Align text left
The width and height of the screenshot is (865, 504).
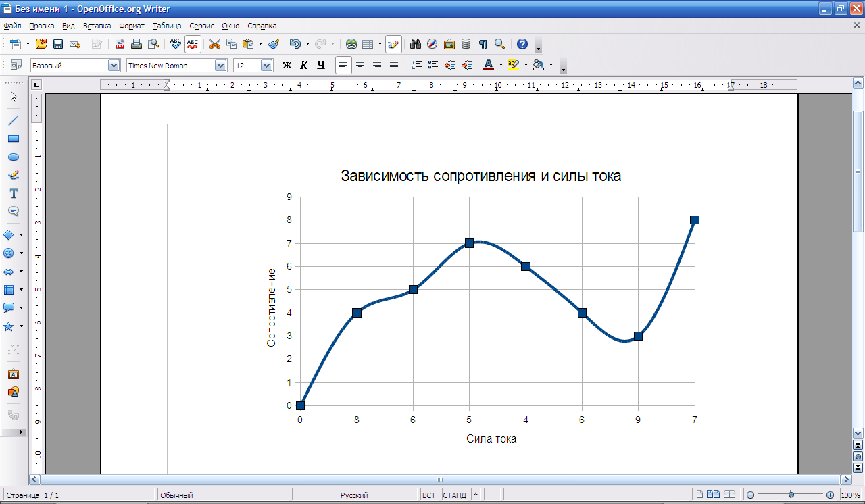343,65
